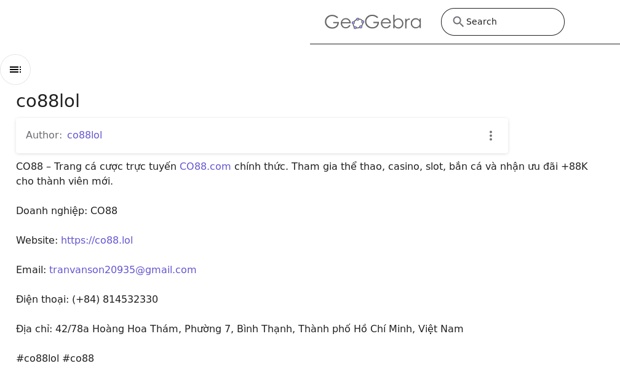This screenshot has width=620, height=370.
Task: Click the 'Author:' label in card
Action: coord(44,135)
